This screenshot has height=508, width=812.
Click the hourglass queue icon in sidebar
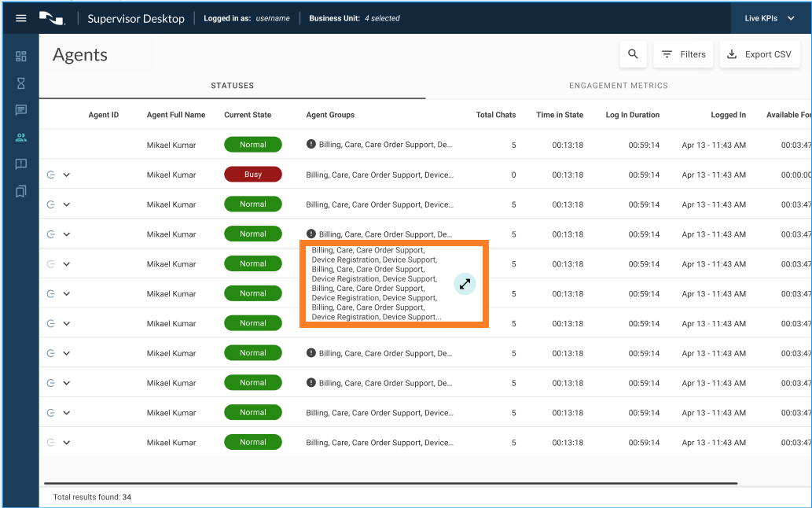point(21,83)
